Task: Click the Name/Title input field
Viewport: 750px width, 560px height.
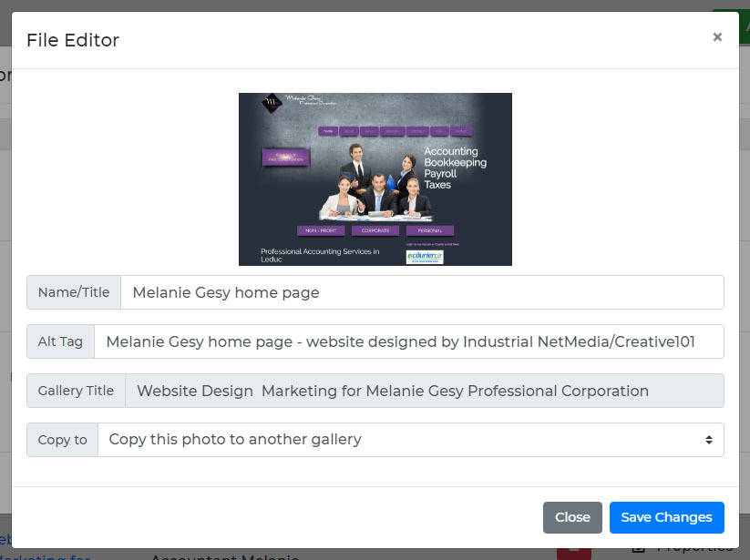Action: [x=422, y=292]
